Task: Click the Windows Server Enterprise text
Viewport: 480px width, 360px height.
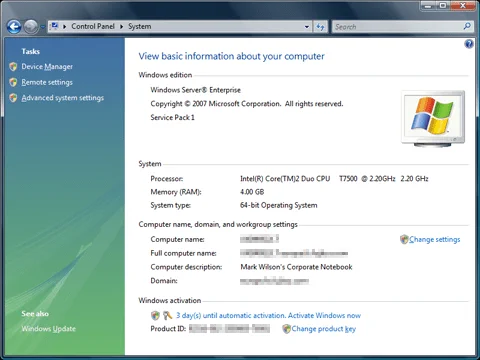Action: [x=195, y=90]
